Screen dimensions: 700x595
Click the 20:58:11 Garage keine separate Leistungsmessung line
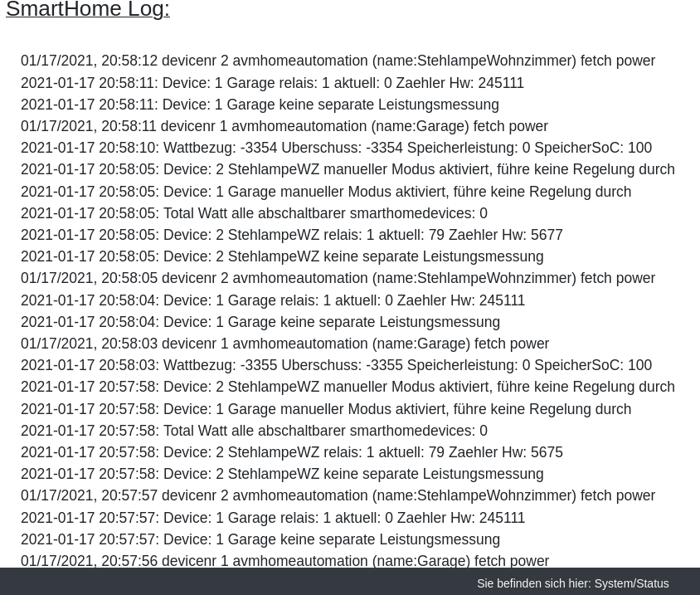tap(260, 105)
